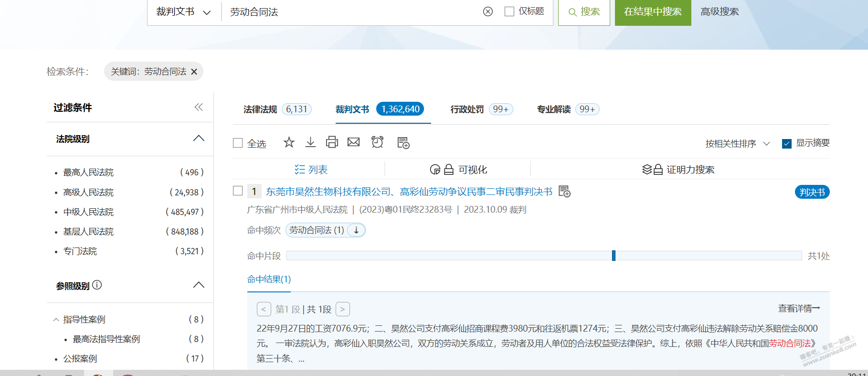Select the 列表 view tab

(x=311, y=170)
